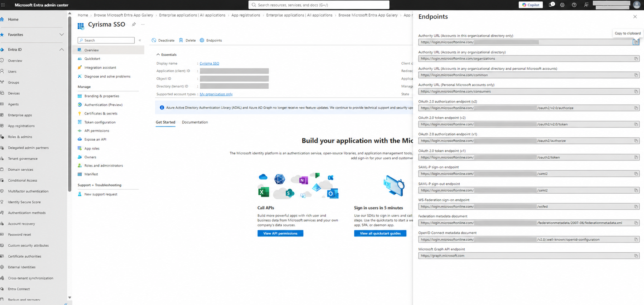Copy the Federation metadata document URL
Image resolution: width=644 pixels, height=305 pixels.
[636, 223]
